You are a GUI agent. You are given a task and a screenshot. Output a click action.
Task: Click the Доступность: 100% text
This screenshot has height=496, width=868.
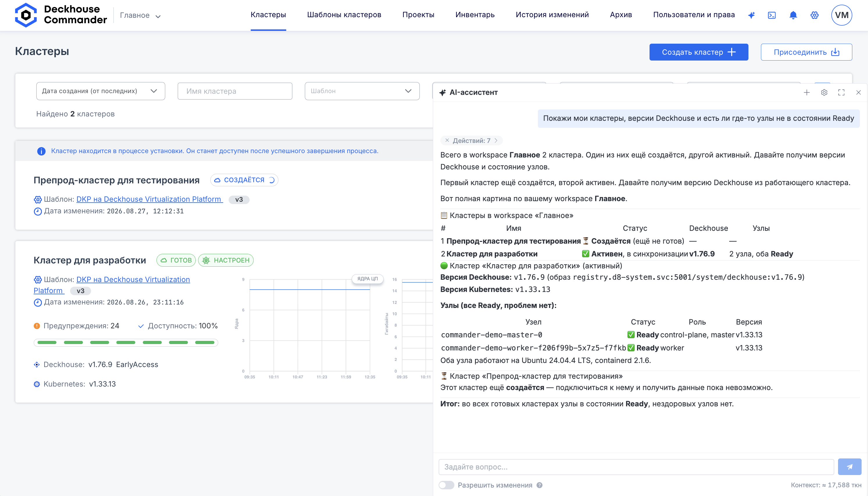pos(183,326)
